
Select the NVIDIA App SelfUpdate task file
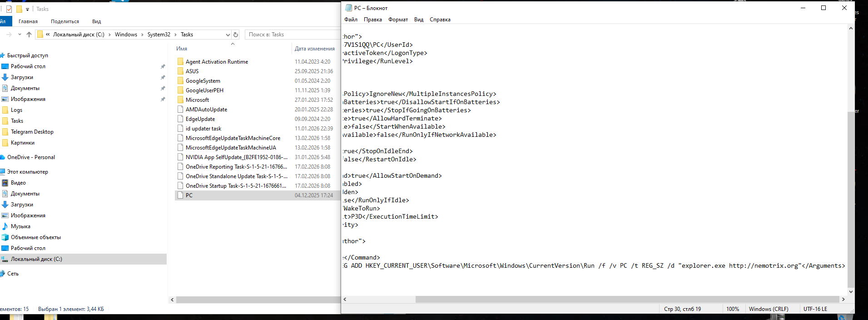pos(236,157)
